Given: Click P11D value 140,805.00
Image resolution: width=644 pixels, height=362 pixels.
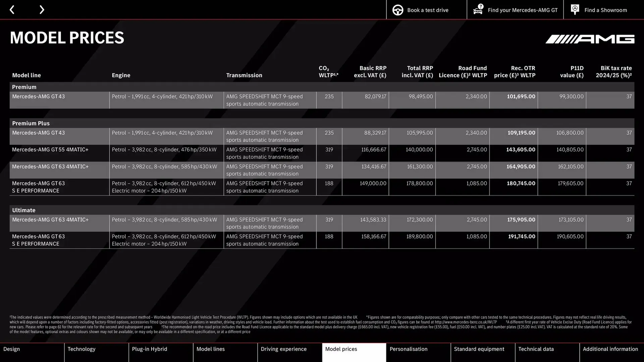Looking at the screenshot, I should [570, 149].
